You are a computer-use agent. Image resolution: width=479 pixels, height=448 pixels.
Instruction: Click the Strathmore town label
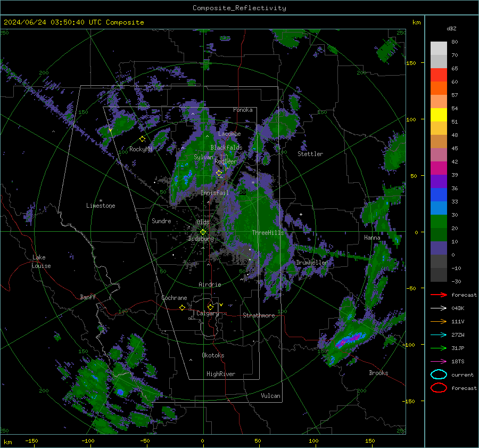(x=259, y=315)
